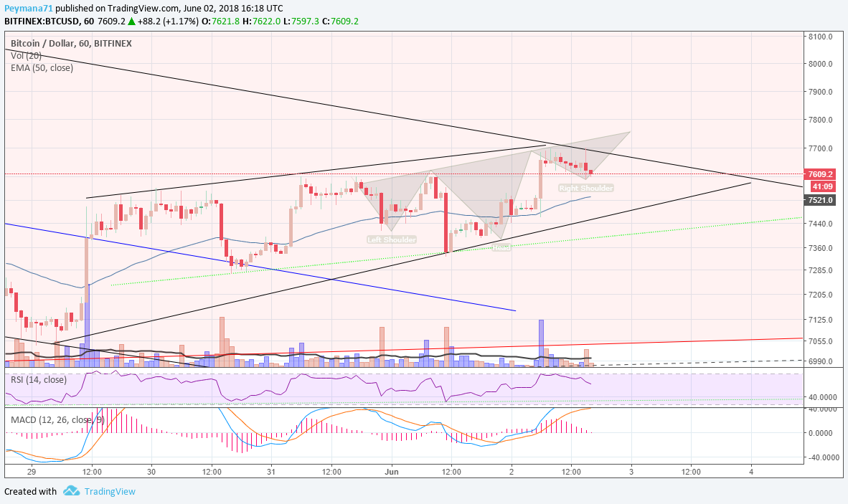Click the 8000.0 price axis label
The height and width of the screenshot is (504, 848).
tap(820, 64)
